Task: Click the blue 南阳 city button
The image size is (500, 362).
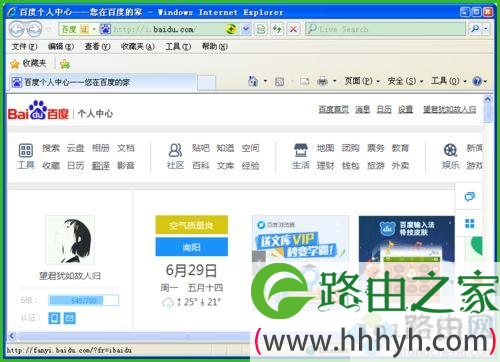Action: (192, 247)
